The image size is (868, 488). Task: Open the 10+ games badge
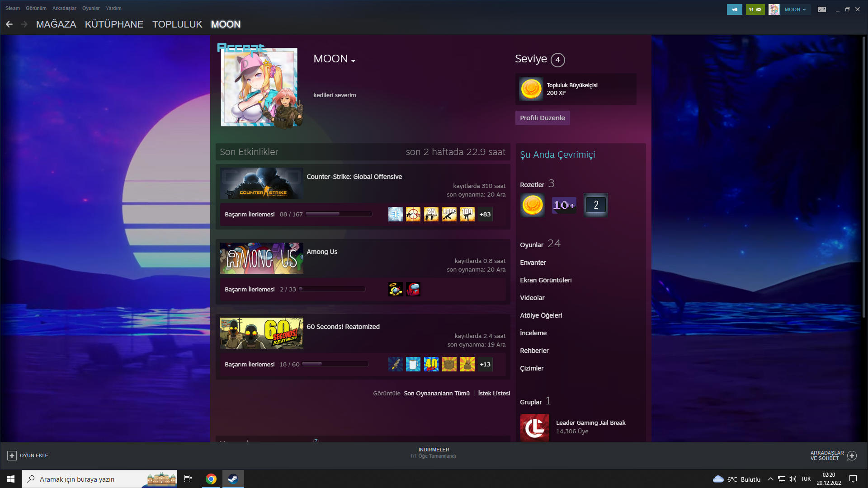coord(564,205)
